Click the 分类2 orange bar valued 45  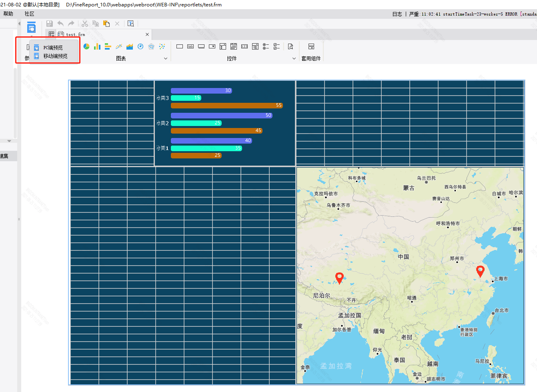tap(216, 131)
